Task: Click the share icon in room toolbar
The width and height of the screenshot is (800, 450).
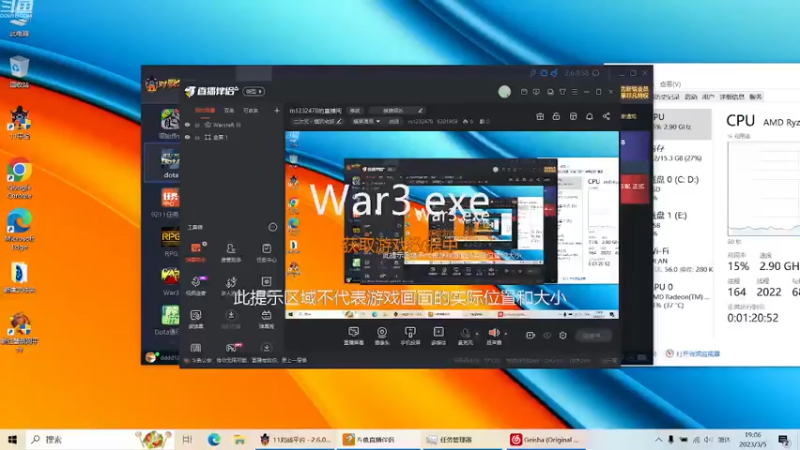Action: [x=606, y=116]
